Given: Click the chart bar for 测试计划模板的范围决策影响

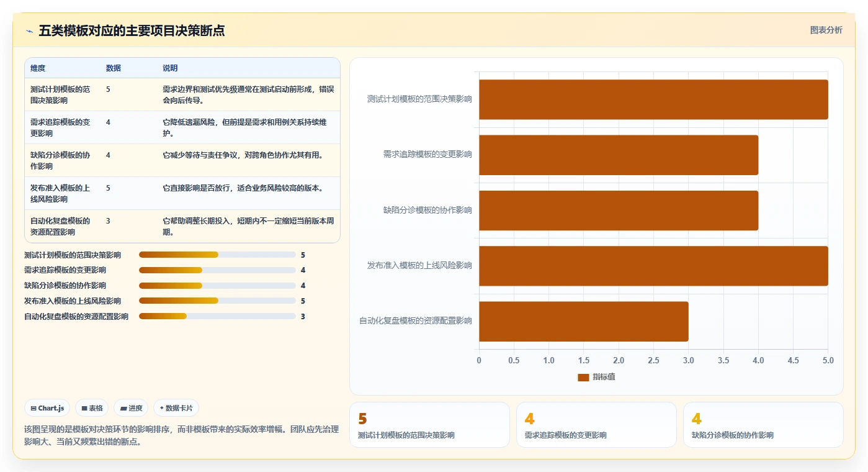Looking at the screenshot, I should (653, 99).
